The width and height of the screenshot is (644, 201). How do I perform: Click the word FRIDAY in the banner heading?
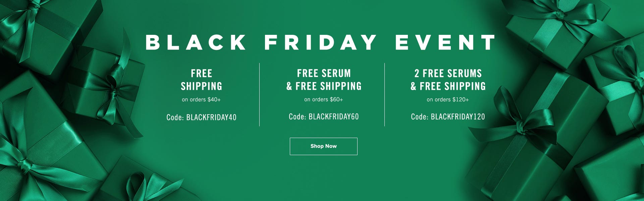(321, 42)
